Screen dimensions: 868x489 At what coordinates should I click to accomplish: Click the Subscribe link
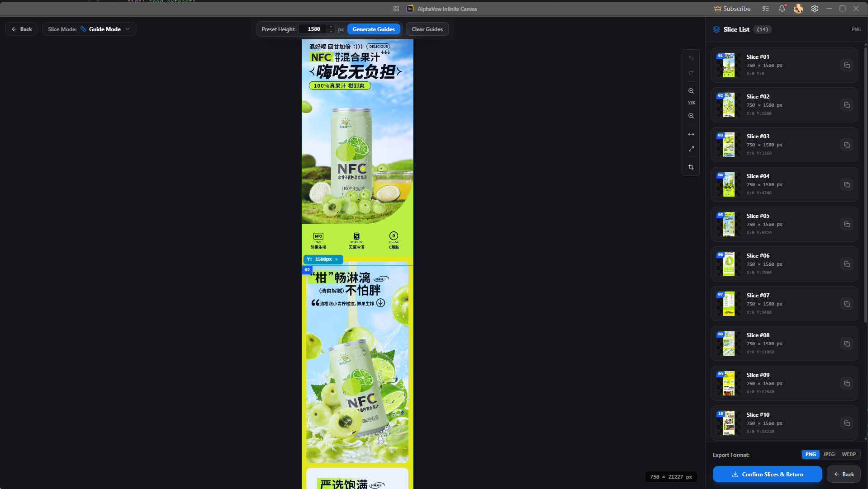pyautogui.click(x=732, y=9)
